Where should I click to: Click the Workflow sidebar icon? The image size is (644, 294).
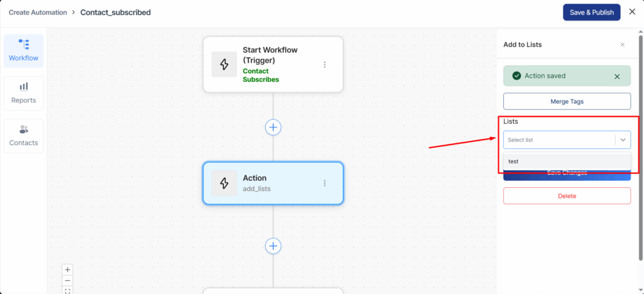[24, 44]
